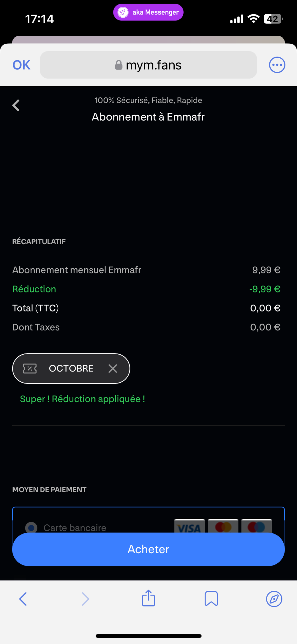This screenshot has height=644, width=297.
Task: Tap the page back chevron near the header
Action: [x=16, y=105]
